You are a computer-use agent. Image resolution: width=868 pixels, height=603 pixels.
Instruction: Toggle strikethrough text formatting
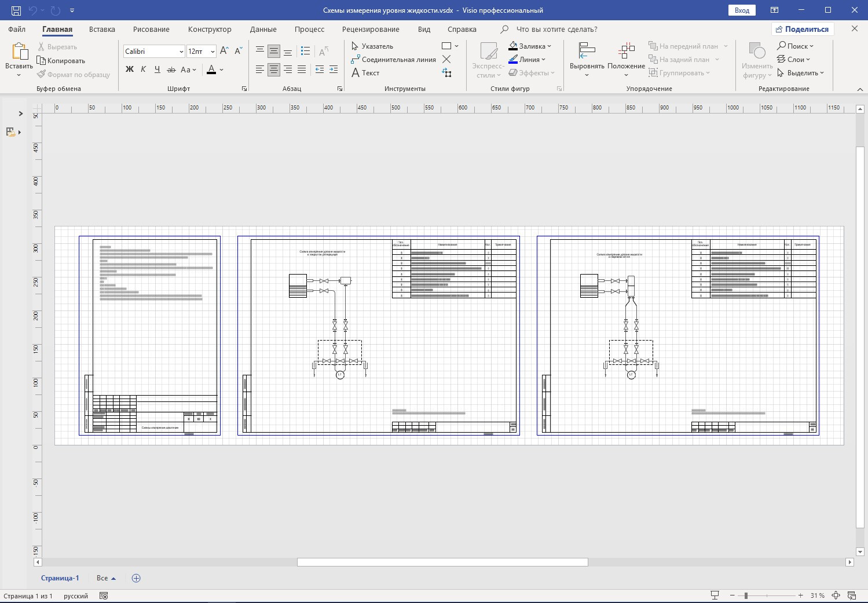click(171, 70)
